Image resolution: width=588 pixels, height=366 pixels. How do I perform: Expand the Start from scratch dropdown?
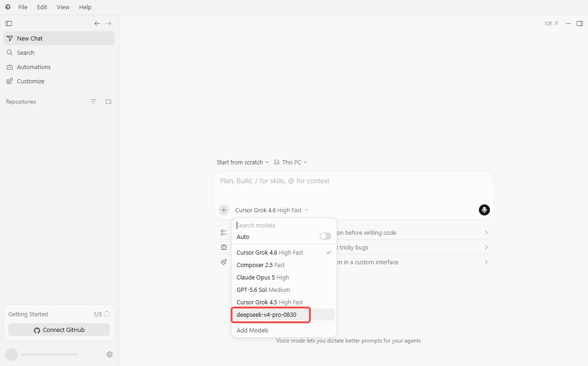[x=243, y=162]
